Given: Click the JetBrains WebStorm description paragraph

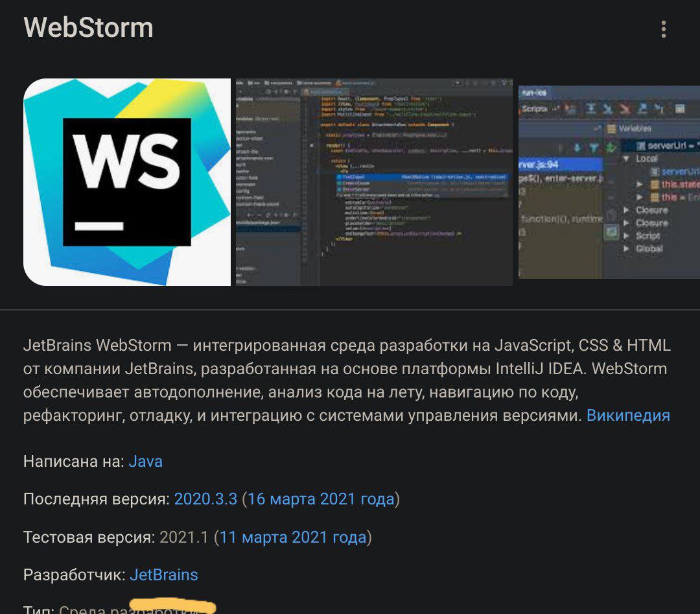Looking at the screenshot, I should point(347,381).
